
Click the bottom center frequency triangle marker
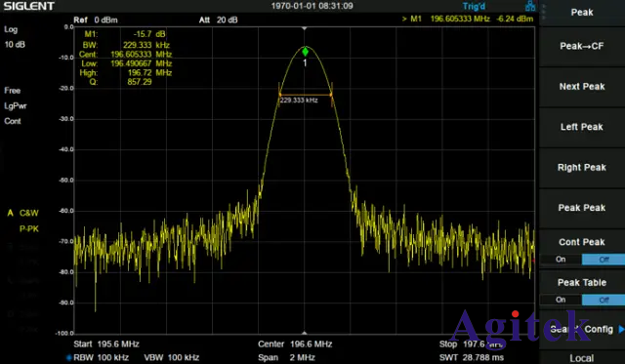point(305,332)
